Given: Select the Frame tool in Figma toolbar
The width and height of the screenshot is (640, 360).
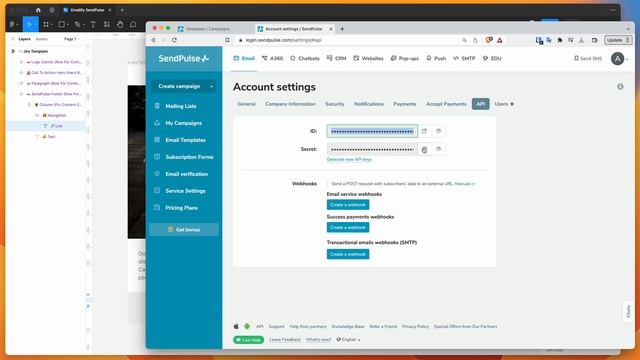Looking at the screenshot, I should [x=46, y=24].
